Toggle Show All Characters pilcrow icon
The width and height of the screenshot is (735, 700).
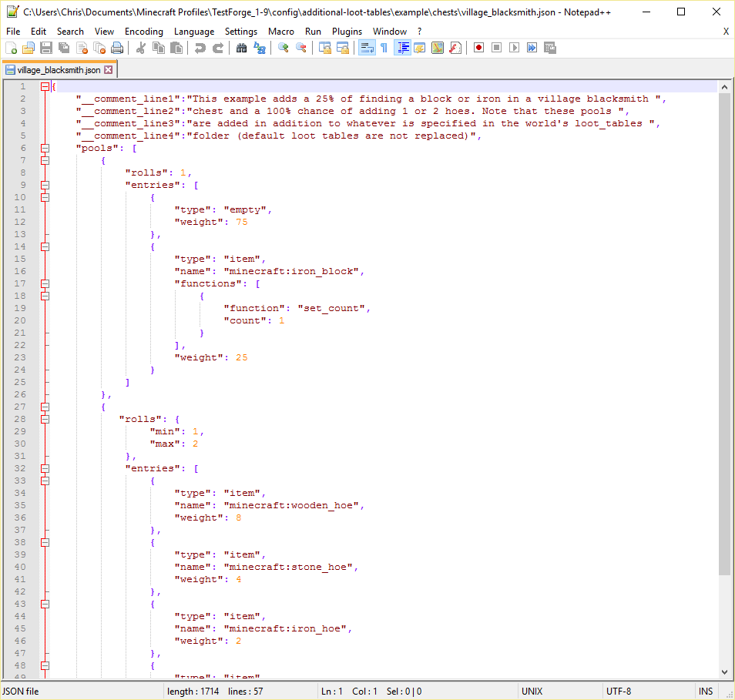pos(384,48)
